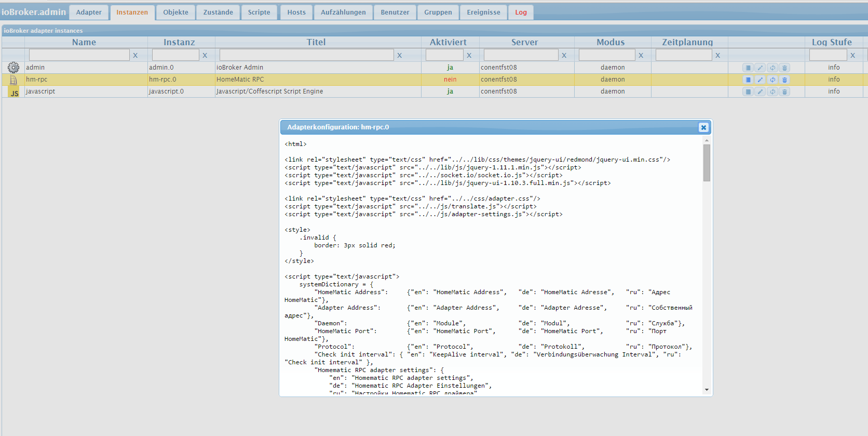
Task: Click the admin gear adapter icon
Action: pos(13,68)
